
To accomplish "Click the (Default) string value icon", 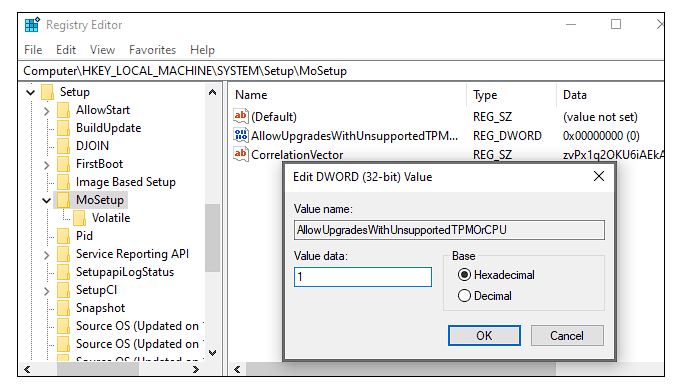I will point(241,116).
